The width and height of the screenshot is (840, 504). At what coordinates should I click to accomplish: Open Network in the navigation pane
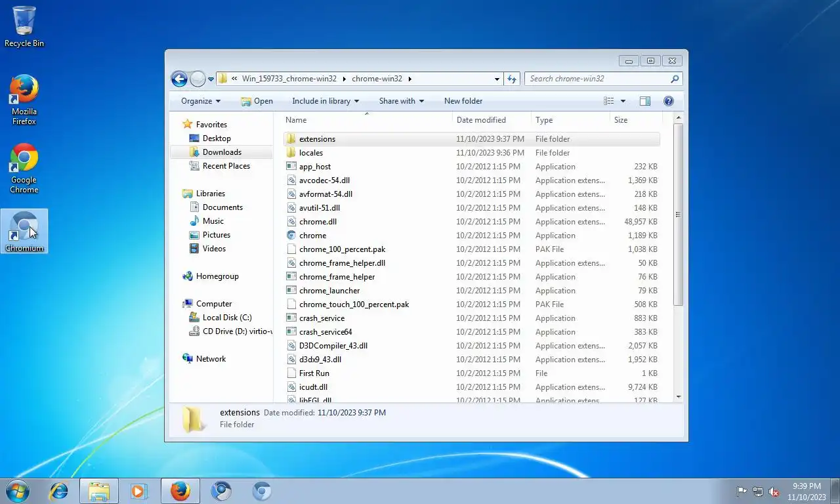[x=211, y=359]
